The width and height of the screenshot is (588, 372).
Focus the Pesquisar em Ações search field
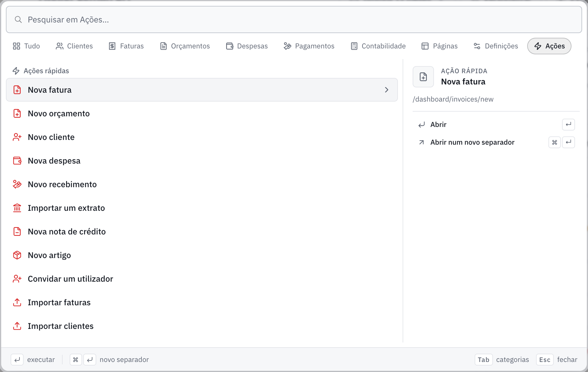[294, 19]
